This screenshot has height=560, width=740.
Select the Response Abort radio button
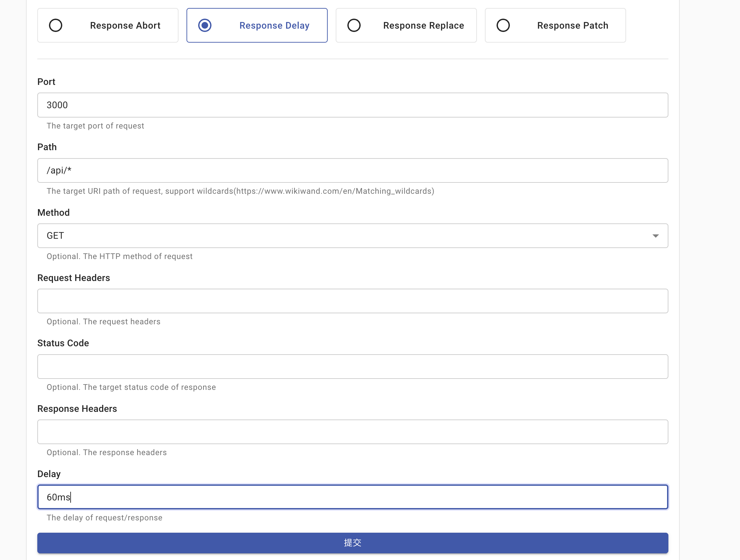(56, 25)
